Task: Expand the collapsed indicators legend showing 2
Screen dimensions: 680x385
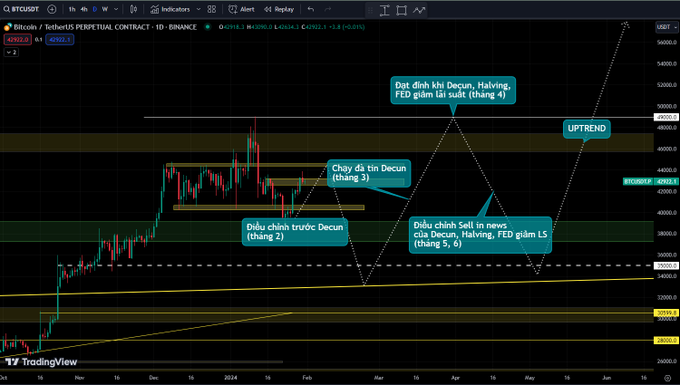Action: [x=11, y=52]
